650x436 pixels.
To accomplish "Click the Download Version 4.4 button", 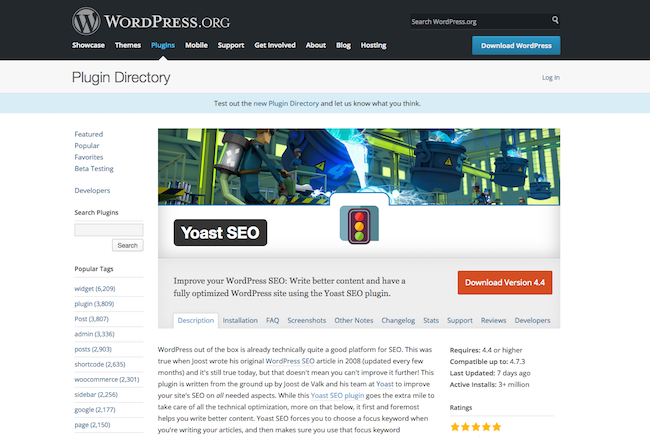I will [505, 283].
